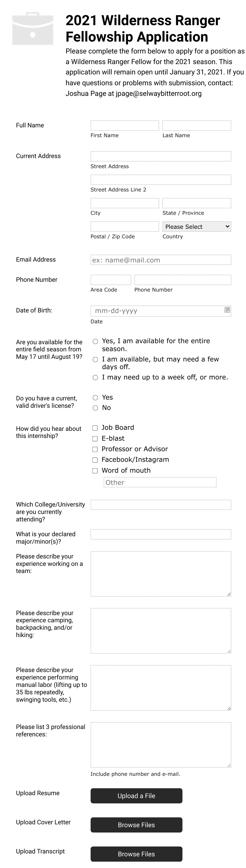Click the Area Code field

click(111, 280)
